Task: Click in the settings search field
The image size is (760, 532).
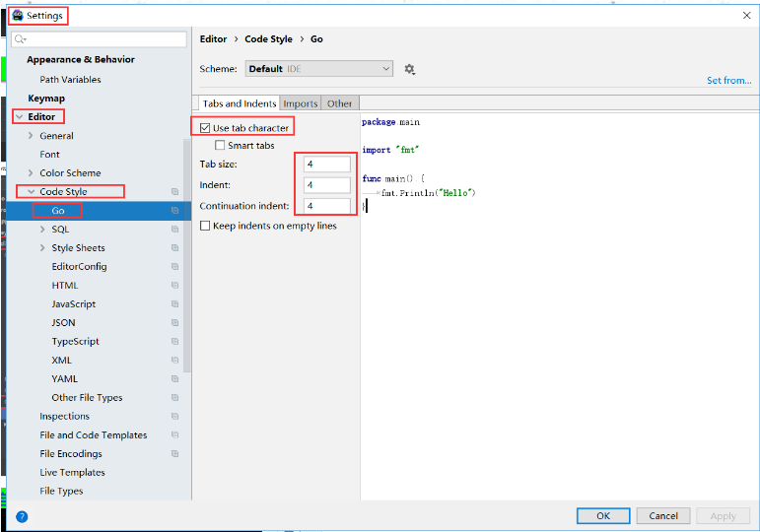Action: pos(100,39)
